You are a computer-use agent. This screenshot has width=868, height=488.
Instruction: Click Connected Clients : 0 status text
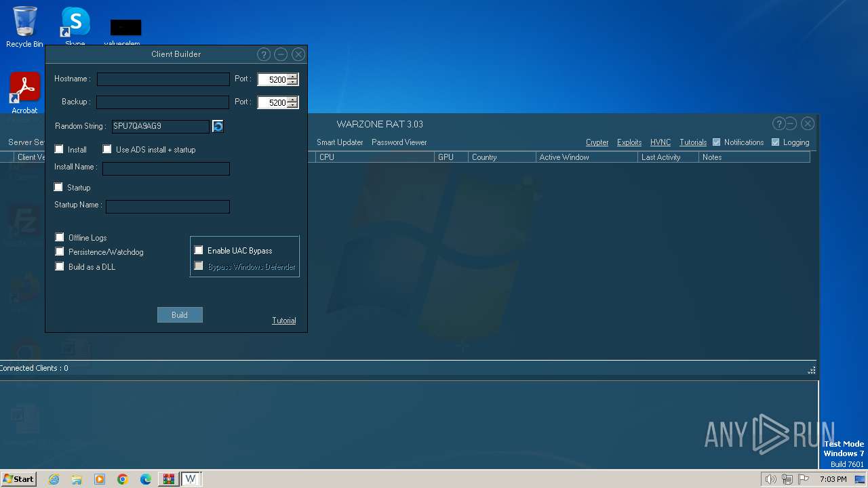(34, 368)
